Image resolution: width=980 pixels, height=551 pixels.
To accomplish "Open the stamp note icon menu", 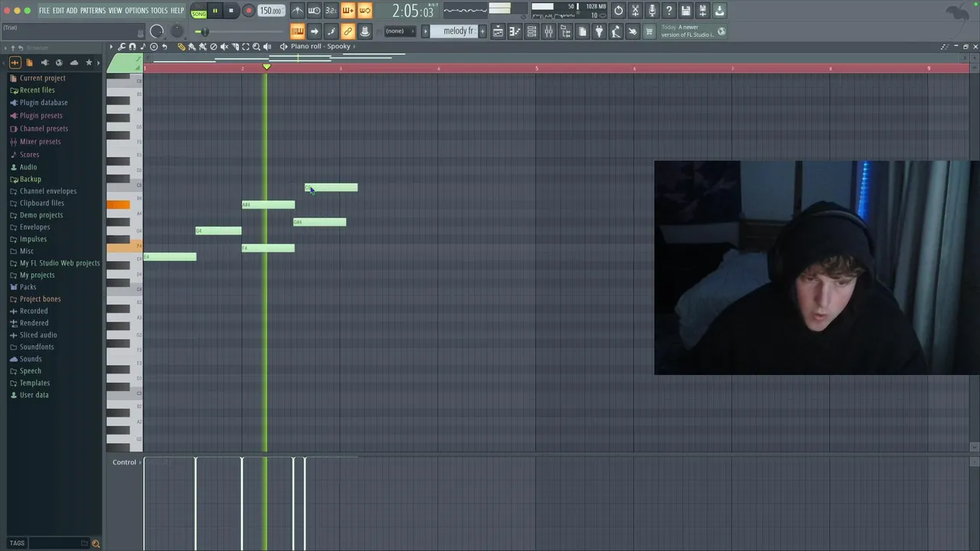I will point(142,47).
